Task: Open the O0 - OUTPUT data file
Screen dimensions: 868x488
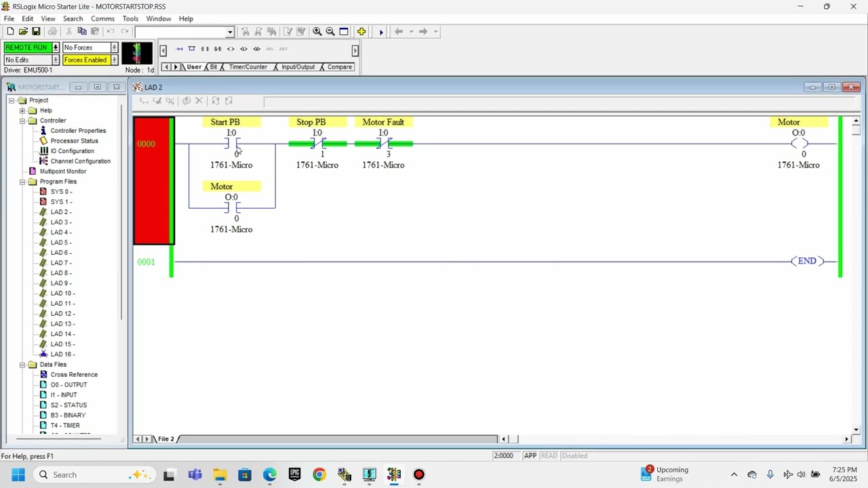Action: tap(68, 385)
